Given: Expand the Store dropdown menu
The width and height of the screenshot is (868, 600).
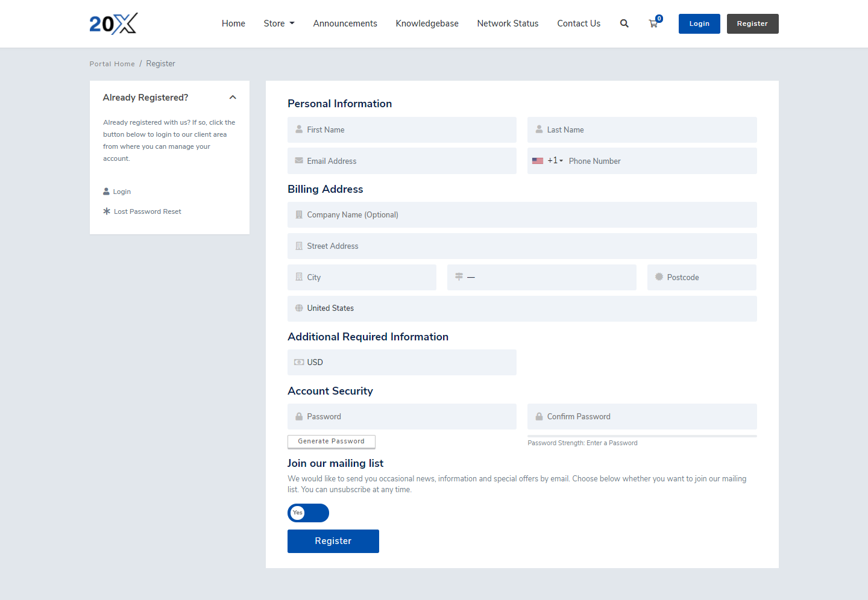Looking at the screenshot, I should (x=278, y=23).
